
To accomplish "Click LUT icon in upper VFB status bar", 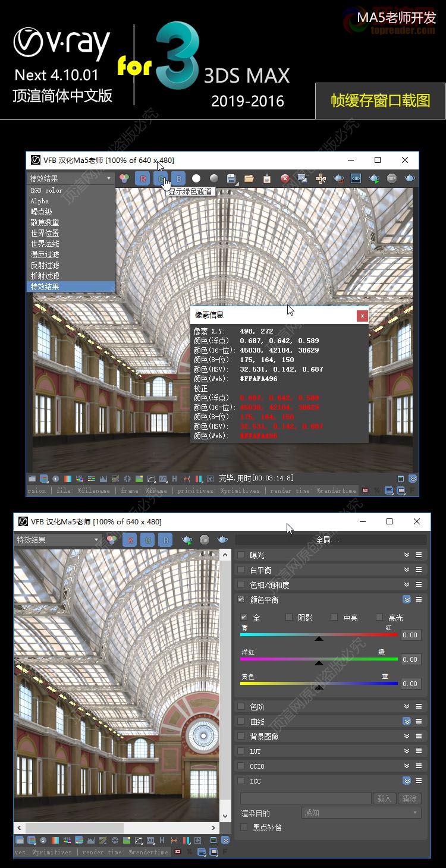I will (x=162, y=479).
